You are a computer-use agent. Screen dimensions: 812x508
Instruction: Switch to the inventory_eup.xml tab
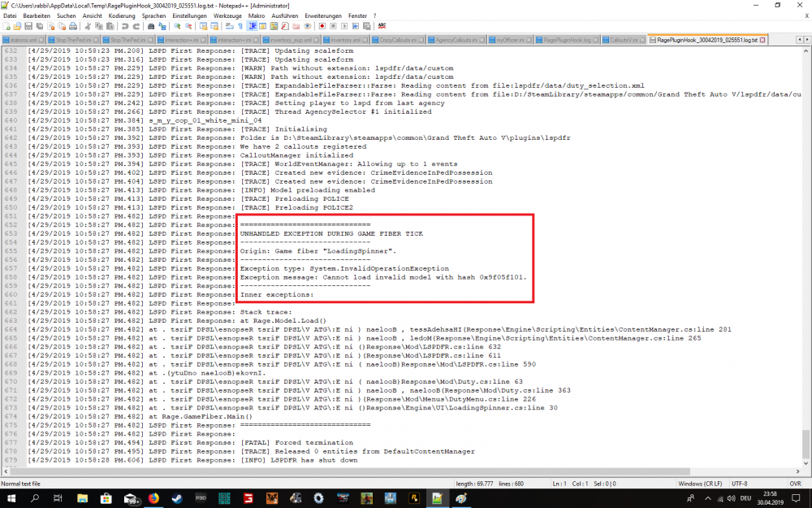pos(291,40)
